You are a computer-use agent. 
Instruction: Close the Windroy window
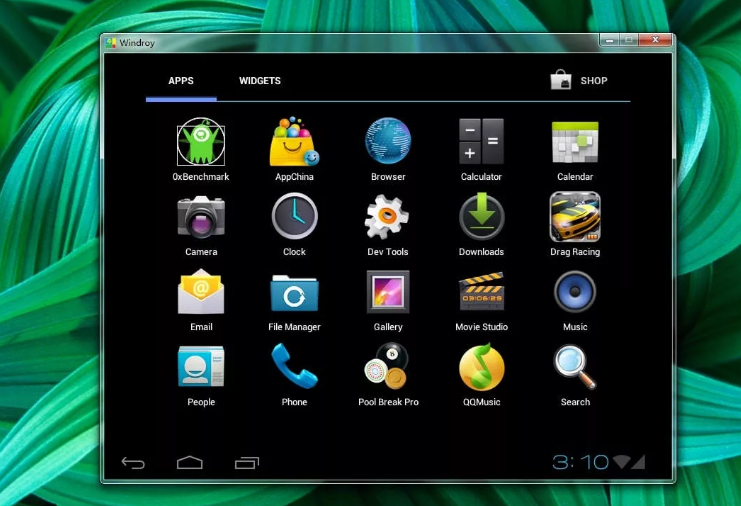tap(655, 40)
